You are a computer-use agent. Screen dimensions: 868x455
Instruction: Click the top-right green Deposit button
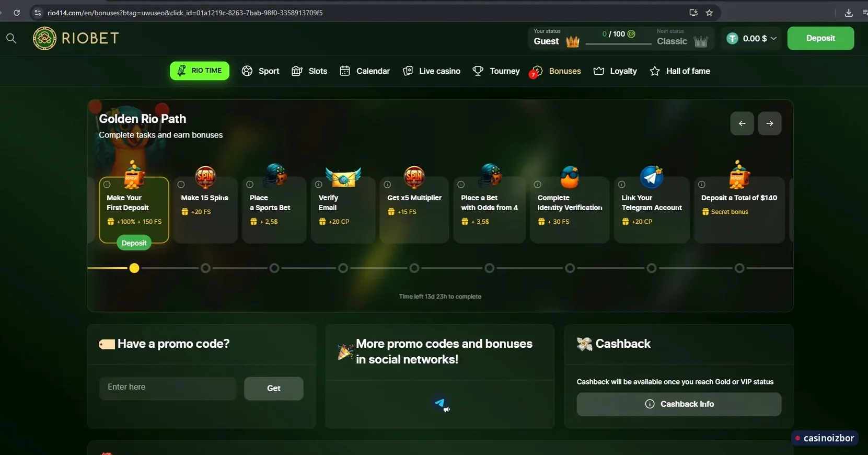pyautogui.click(x=820, y=38)
